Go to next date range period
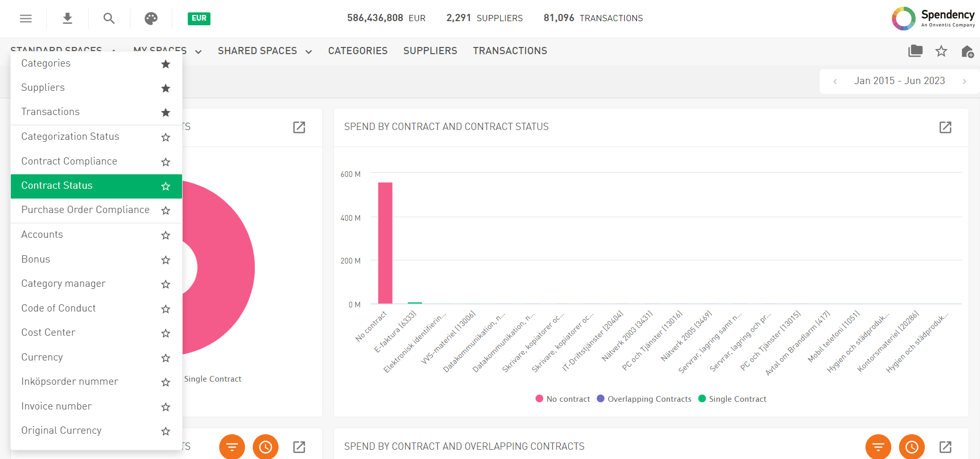The image size is (980, 459). click(x=964, y=81)
